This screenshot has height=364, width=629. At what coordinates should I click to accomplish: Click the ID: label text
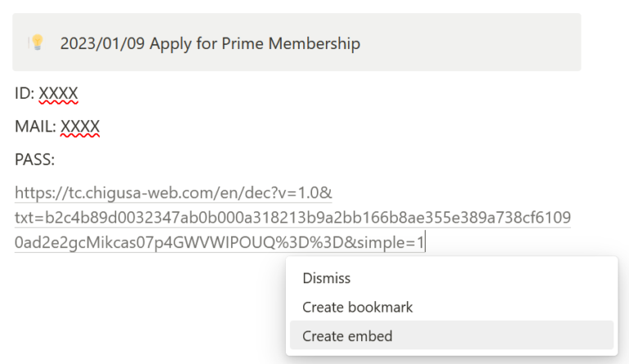pyautogui.click(x=25, y=94)
